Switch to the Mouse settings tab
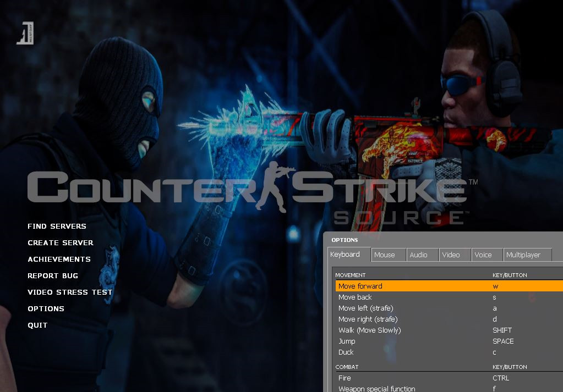Screen dimensions: 563x392 [x=387, y=255]
